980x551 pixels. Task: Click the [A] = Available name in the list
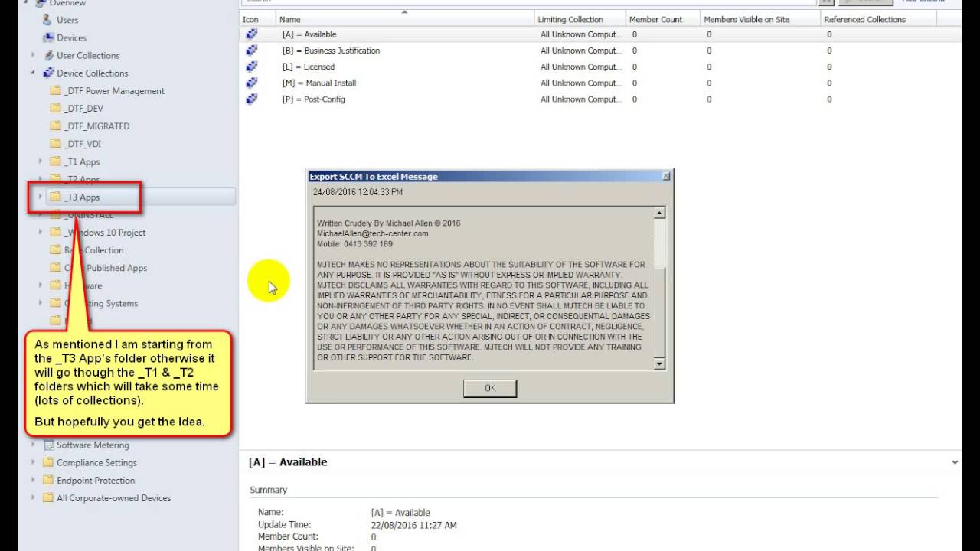pyautogui.click(x=309, y=34)
